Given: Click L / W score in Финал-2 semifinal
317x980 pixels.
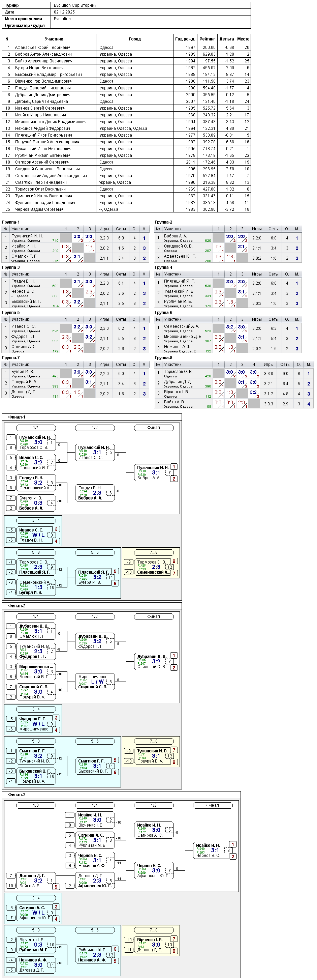Looking at the screenshot, I should (x=97, y=681).
